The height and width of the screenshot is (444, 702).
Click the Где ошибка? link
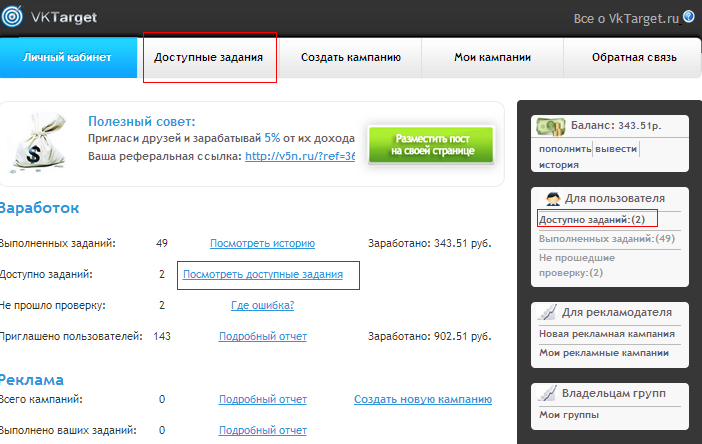[262, 306]
